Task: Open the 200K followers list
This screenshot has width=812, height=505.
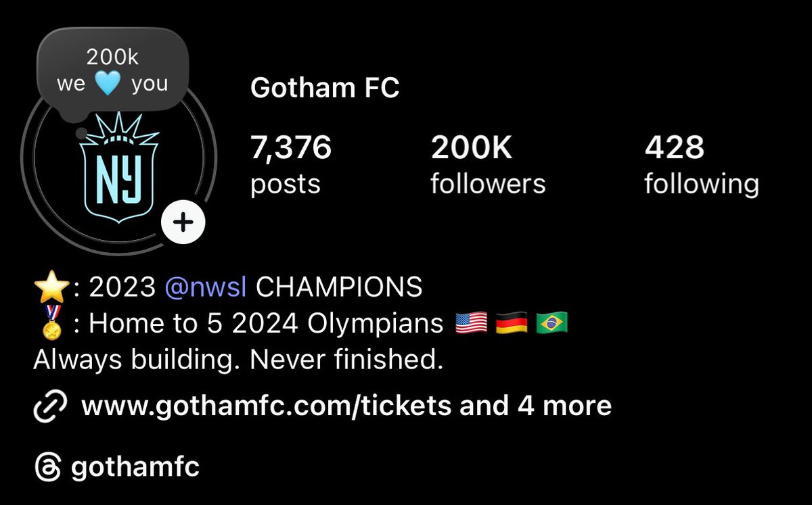Action: (488, 165)
